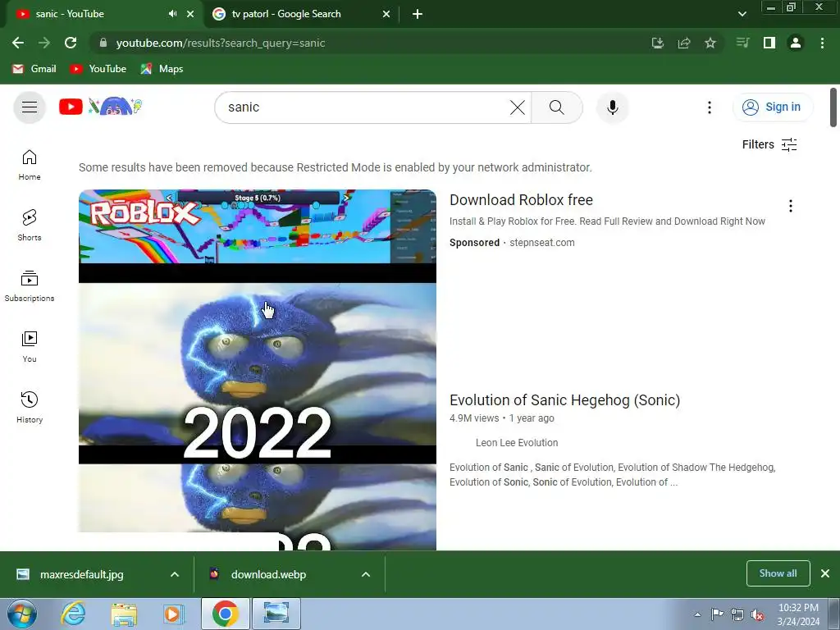The height and width of the screenshot is (630, 840).
Task: Open the Download Roblox free ad title
Action: coord(521,200)
